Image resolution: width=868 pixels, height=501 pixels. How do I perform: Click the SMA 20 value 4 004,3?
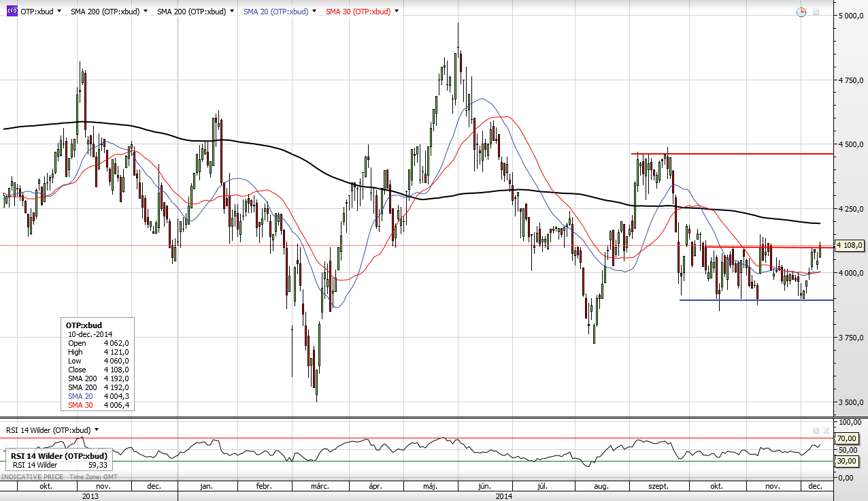point(116,396)
